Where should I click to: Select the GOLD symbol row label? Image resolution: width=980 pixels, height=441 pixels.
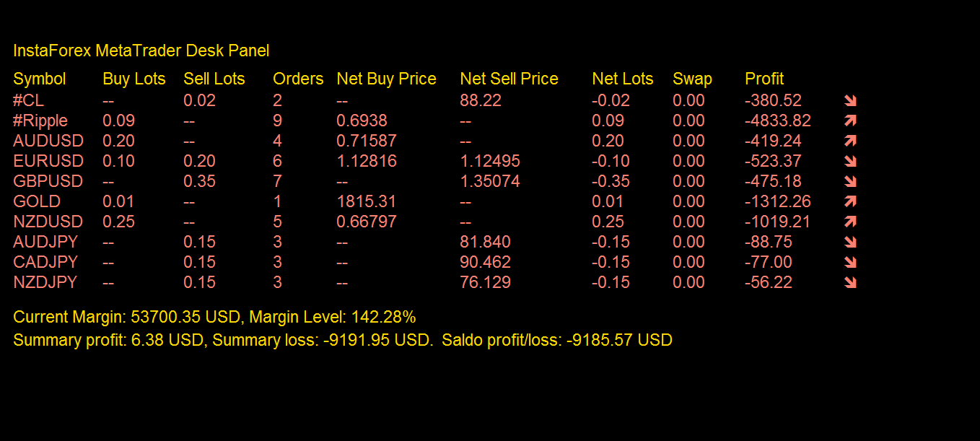coord(37,201)
